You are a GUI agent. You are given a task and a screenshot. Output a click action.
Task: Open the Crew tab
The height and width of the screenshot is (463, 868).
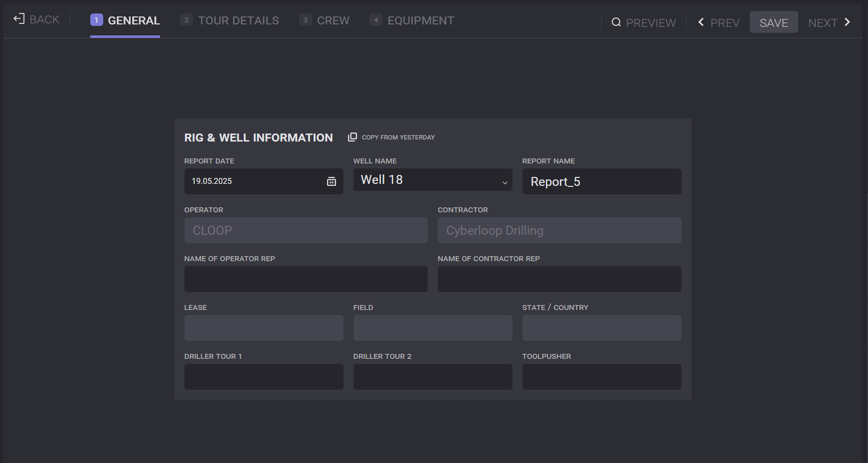click(325, 20)
